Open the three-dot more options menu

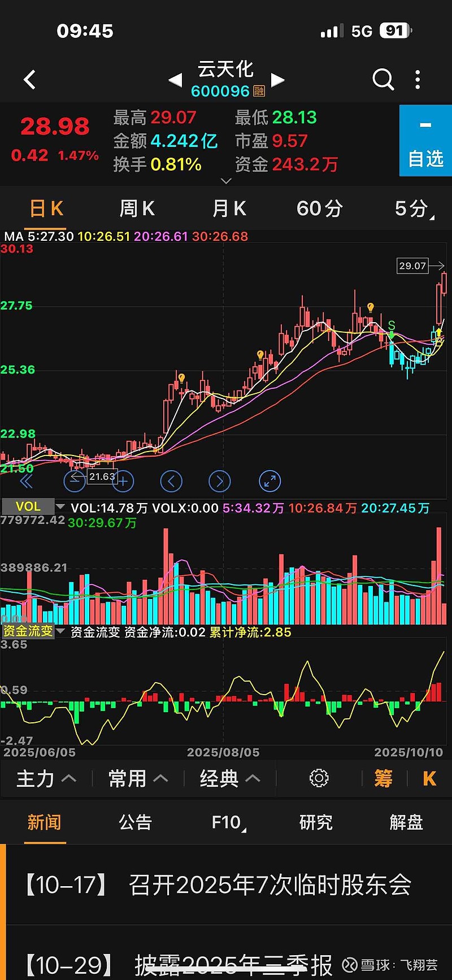point(418,80)
